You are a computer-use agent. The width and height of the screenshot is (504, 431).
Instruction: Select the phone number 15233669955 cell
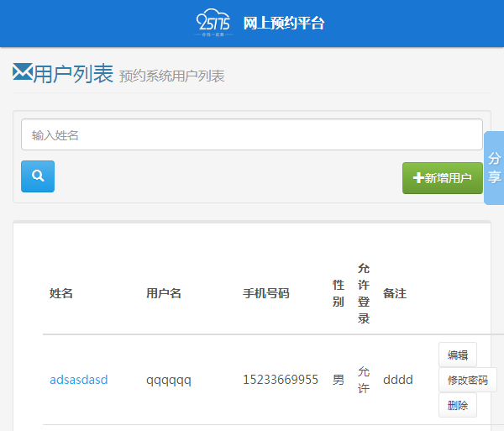pos(281,380)
